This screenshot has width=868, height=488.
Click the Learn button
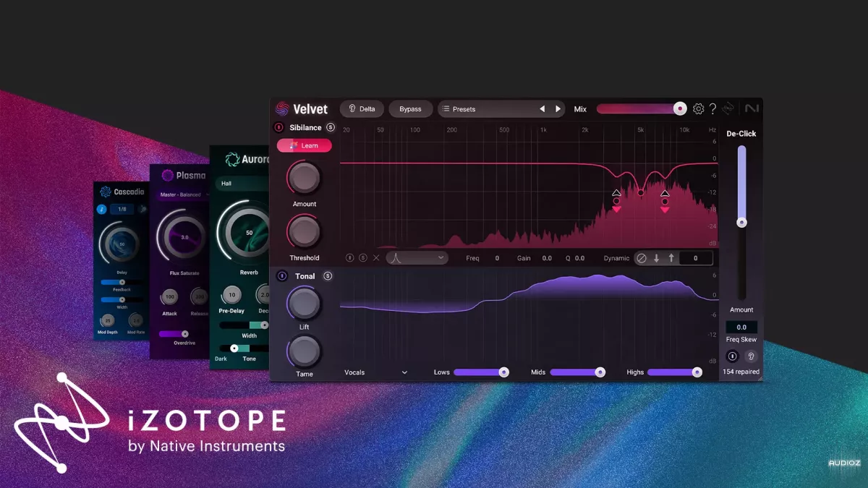(305, 145)
